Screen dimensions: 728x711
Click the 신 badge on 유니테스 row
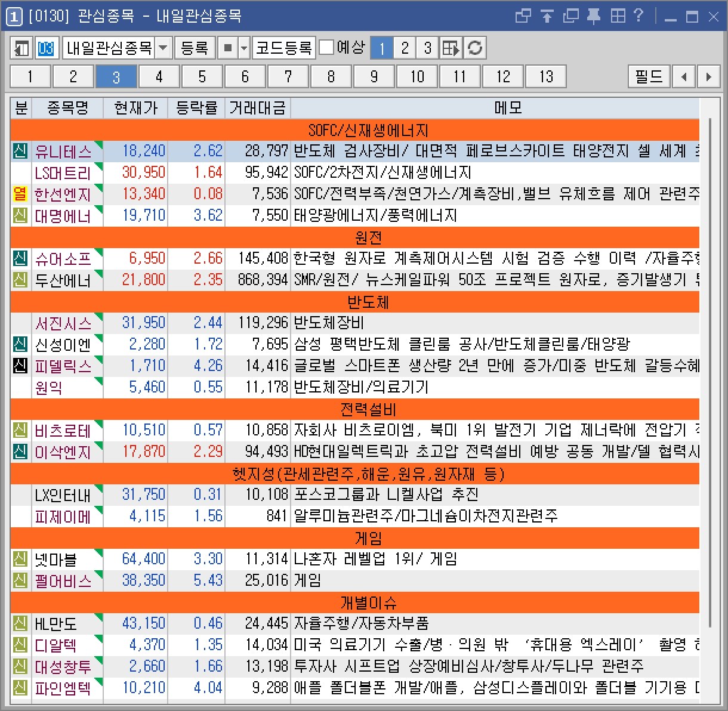(20, 151)
